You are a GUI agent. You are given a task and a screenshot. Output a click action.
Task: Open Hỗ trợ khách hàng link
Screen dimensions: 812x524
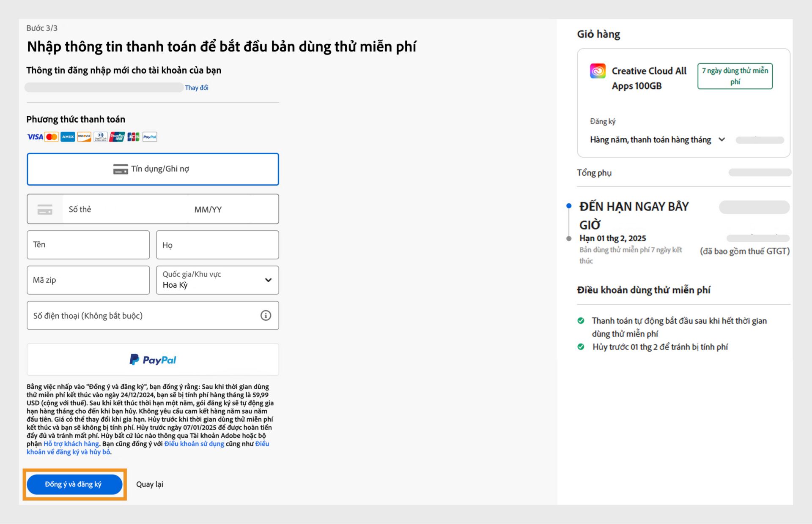(x=71, y=444)
